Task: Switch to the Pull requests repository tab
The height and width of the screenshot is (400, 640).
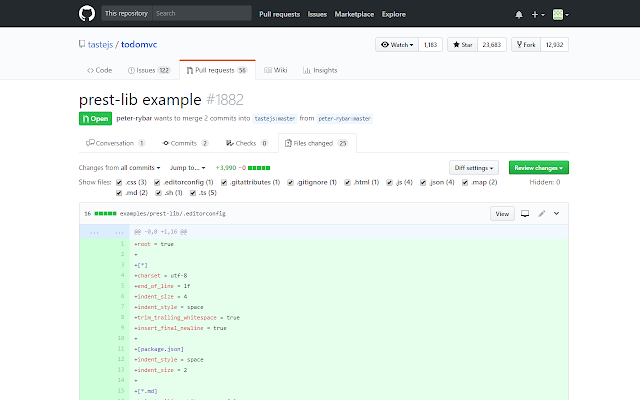Action: [x=217, y=70]
